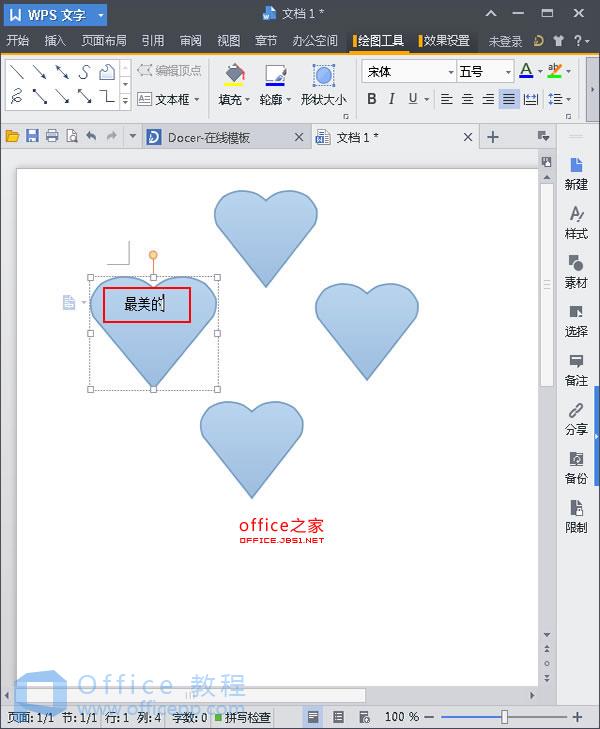The image size is (600, 729).
Task: Open the Shape Size (形状大小) tool
Action: click(x=323, y=86)
